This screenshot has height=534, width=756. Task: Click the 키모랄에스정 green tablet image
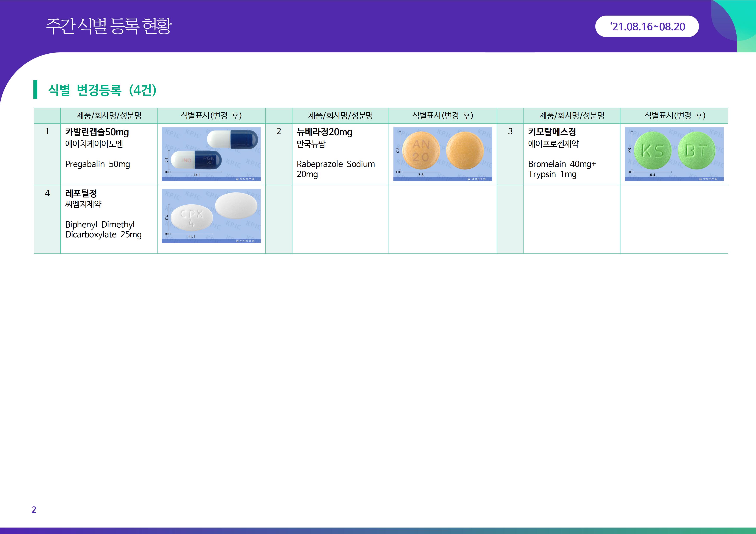coord(674,154)
